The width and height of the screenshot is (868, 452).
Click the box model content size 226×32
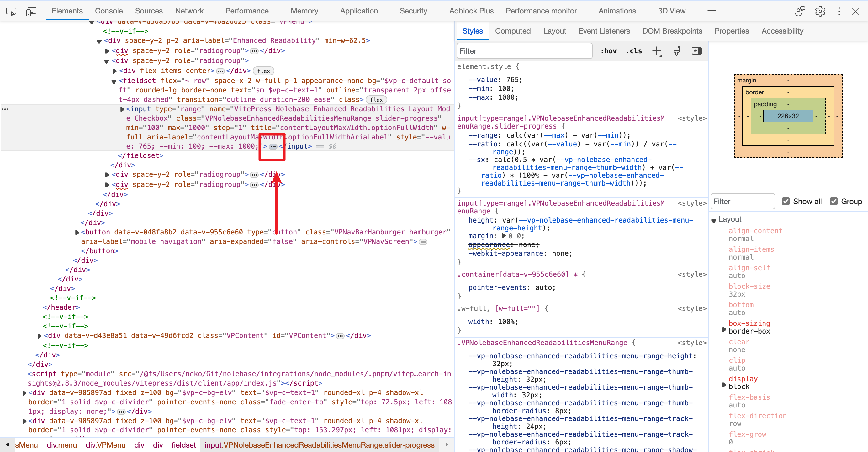(788, 116)
